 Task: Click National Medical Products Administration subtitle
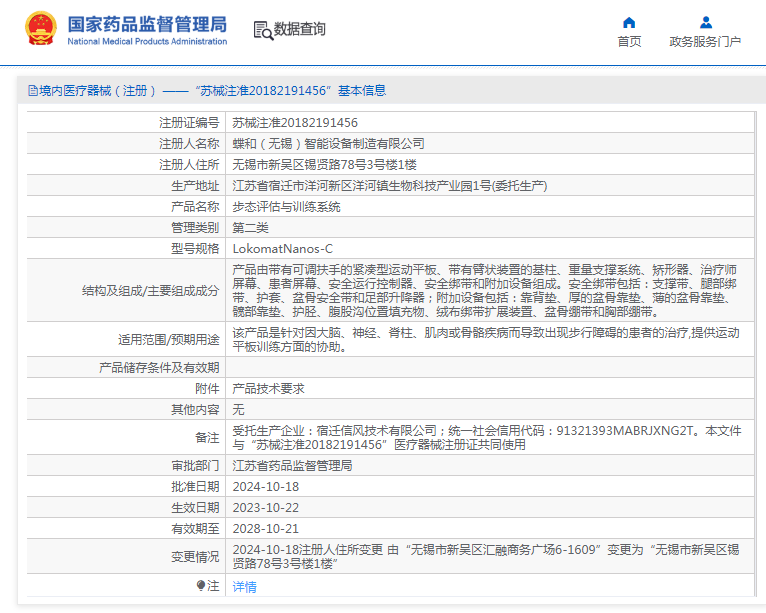(147, 42)
